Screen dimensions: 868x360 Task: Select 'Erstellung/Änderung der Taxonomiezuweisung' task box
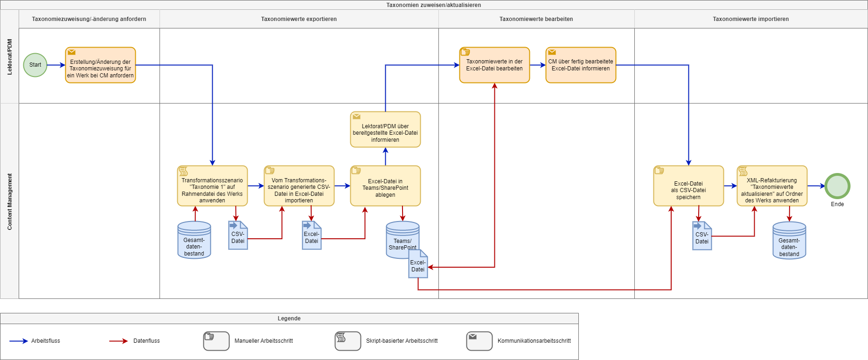click(100, 65)
